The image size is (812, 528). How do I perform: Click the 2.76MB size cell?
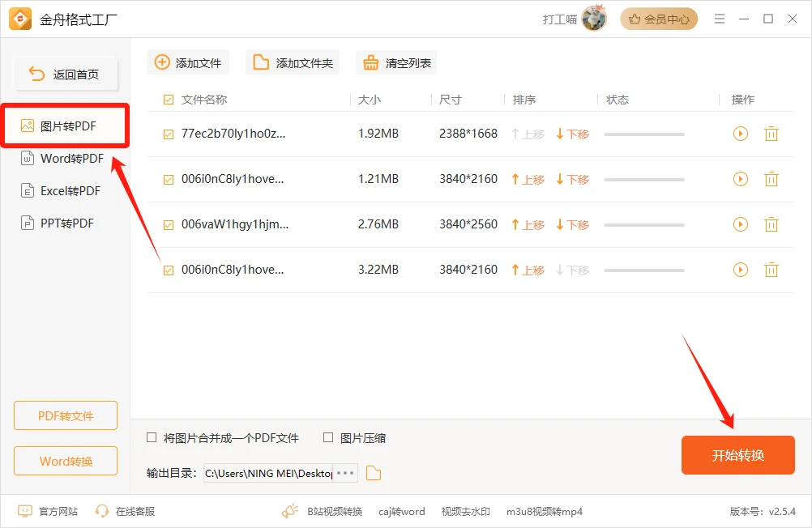tap(378, 224)
